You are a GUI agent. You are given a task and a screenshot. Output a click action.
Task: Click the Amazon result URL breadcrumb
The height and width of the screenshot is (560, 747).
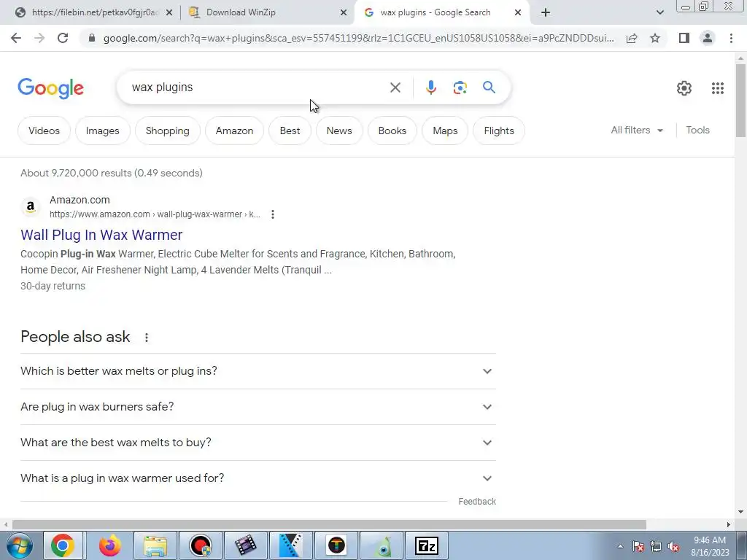155,214
